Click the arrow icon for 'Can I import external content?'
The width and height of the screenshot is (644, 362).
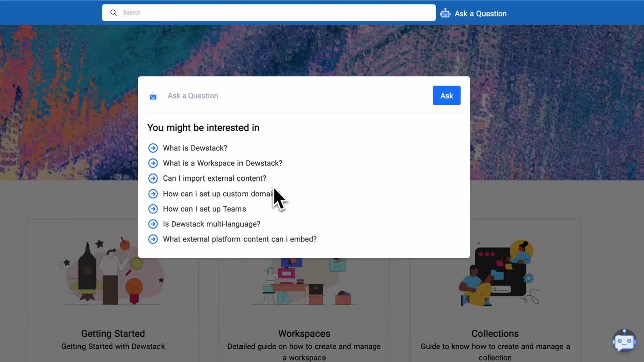(x=153, y=178)
